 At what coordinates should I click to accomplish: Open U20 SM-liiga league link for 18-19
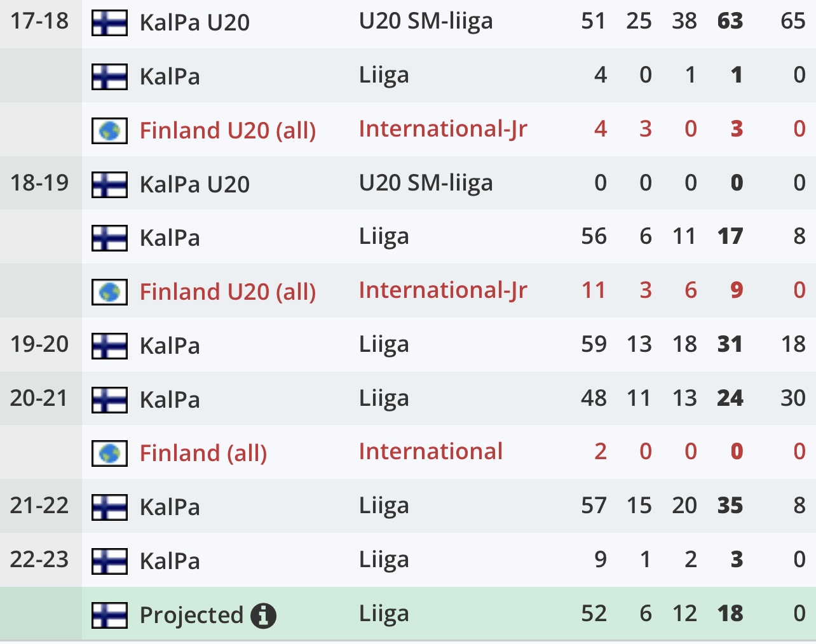click(x=426, y=183)
